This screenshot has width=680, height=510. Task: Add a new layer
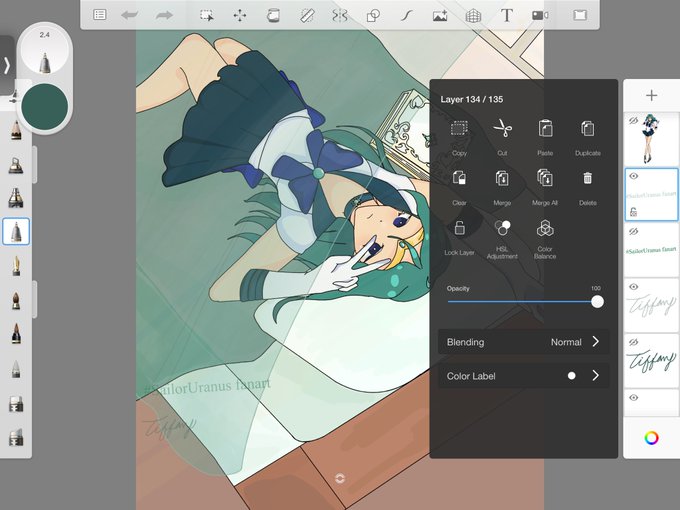click(x=651, y=95)
